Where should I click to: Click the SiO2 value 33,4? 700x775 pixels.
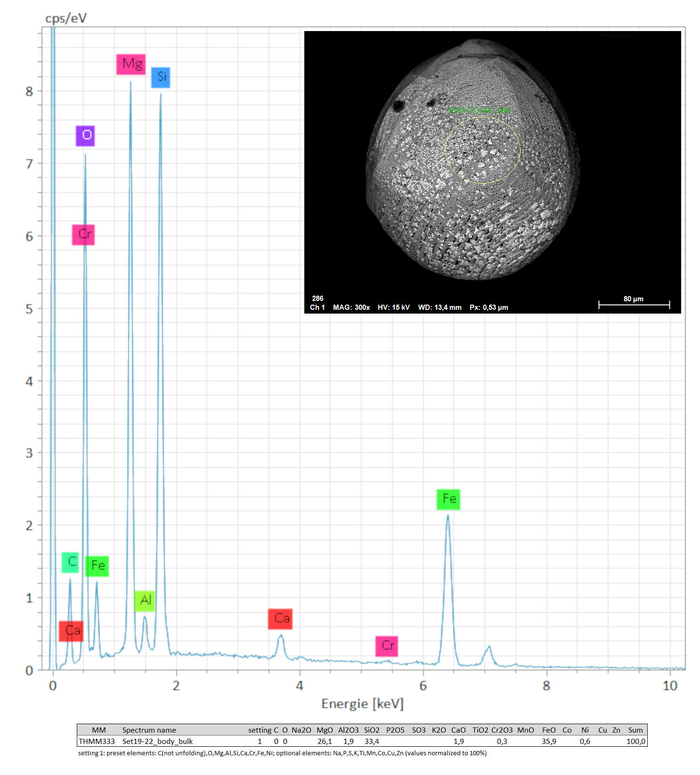point(371,742)
